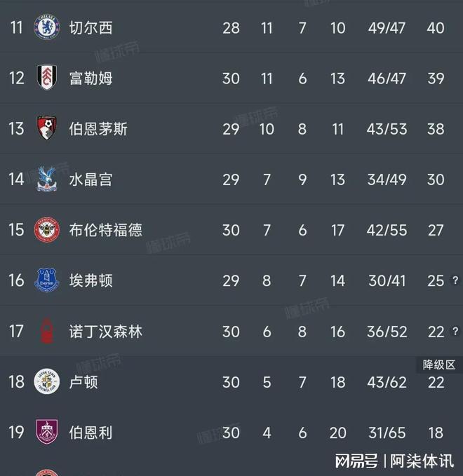Click the Brentford club crest

48,230
